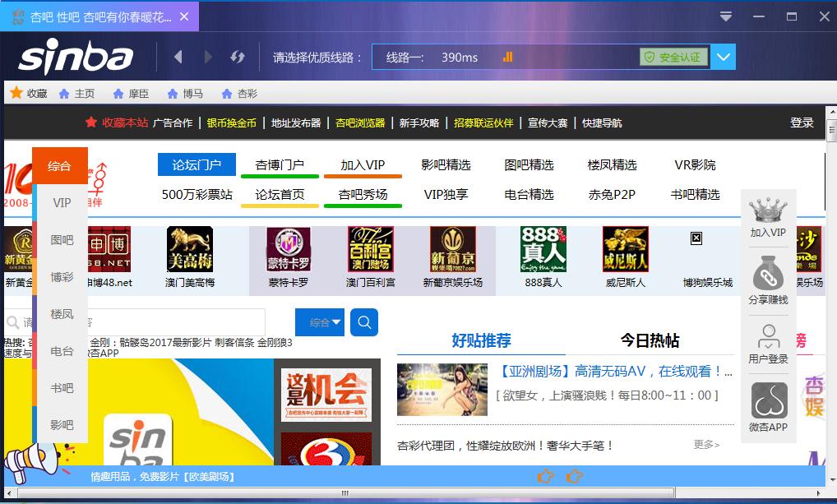Image resolution: width=837 pixels, height=504 pixels.
Task: Open the 杏吧秀场 navigation item
Action: (x=363, y=194)
